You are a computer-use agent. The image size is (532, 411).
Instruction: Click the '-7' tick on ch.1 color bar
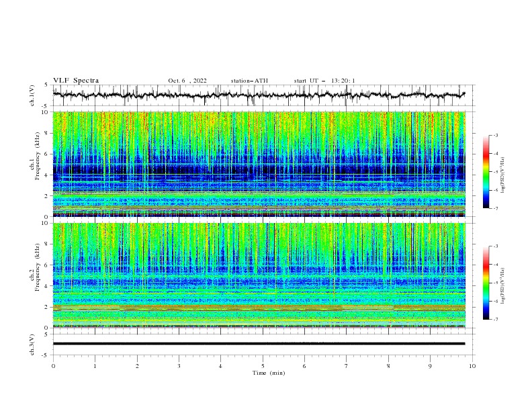tap(496, 208)
